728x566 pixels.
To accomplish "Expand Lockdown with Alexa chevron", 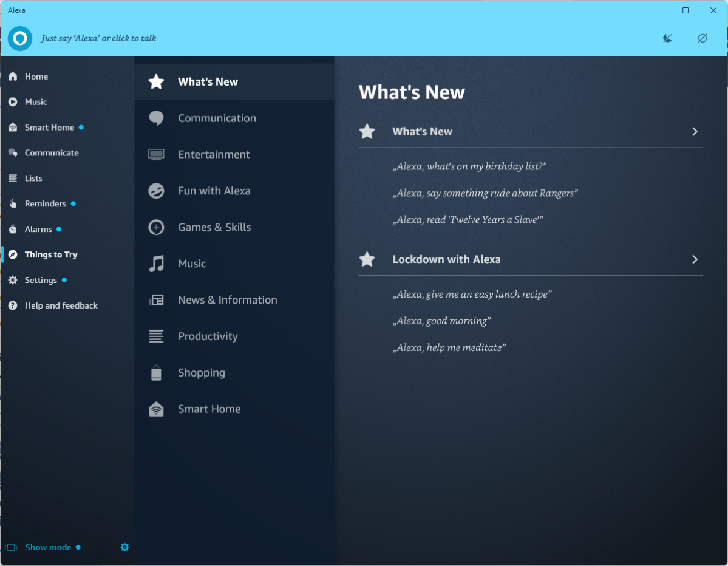I will click(x=695, y=259).
